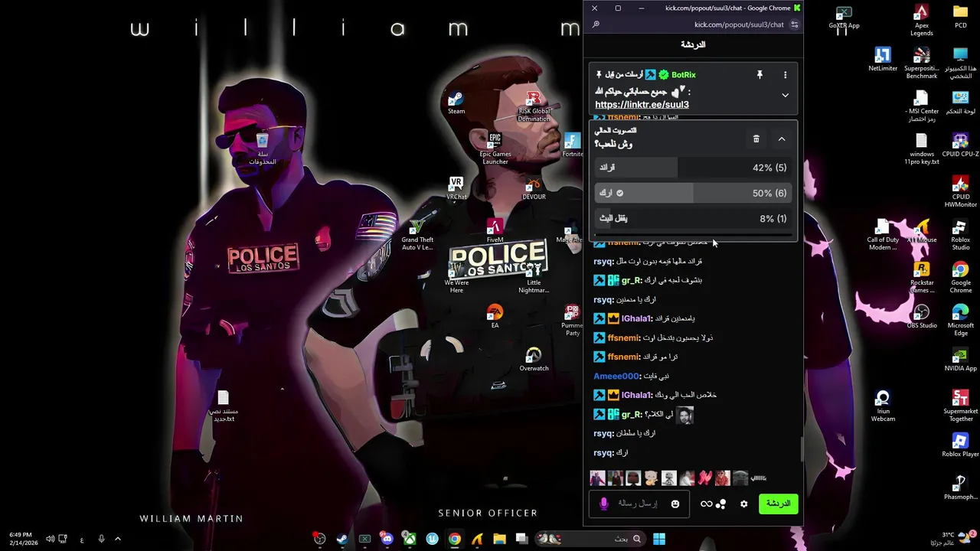The height and width of the screenshot is (551, 980).
Task: Open Overwatch desktop shortcut
Action: coord(534,360)
